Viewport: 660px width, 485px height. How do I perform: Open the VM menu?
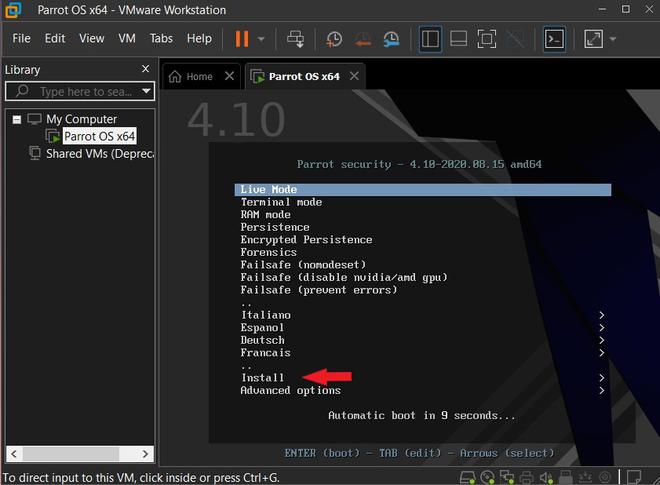point(127,38)
